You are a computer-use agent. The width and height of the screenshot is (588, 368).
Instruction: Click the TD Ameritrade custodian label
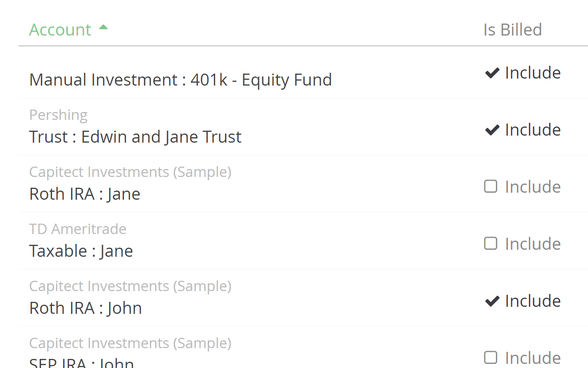[78, 229]
